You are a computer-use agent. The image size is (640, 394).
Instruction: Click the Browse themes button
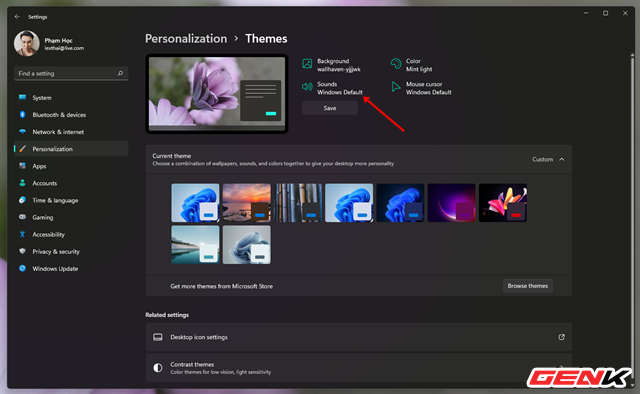528,286
